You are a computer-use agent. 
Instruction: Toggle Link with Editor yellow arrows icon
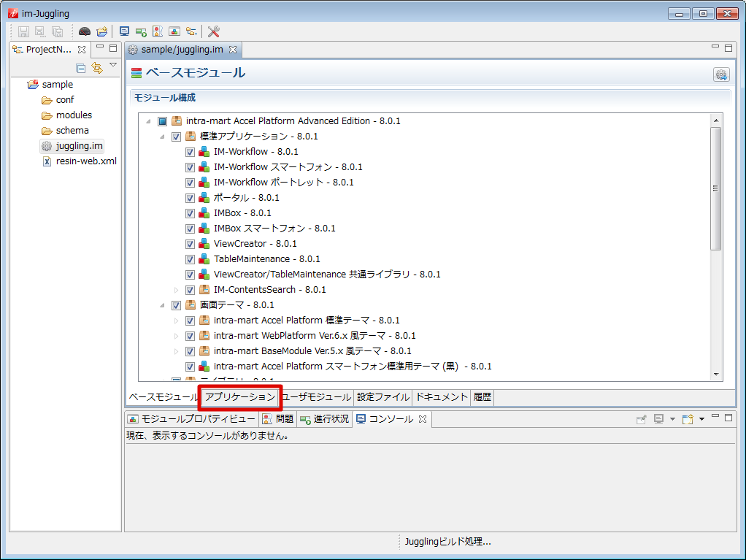click(97, 68)
